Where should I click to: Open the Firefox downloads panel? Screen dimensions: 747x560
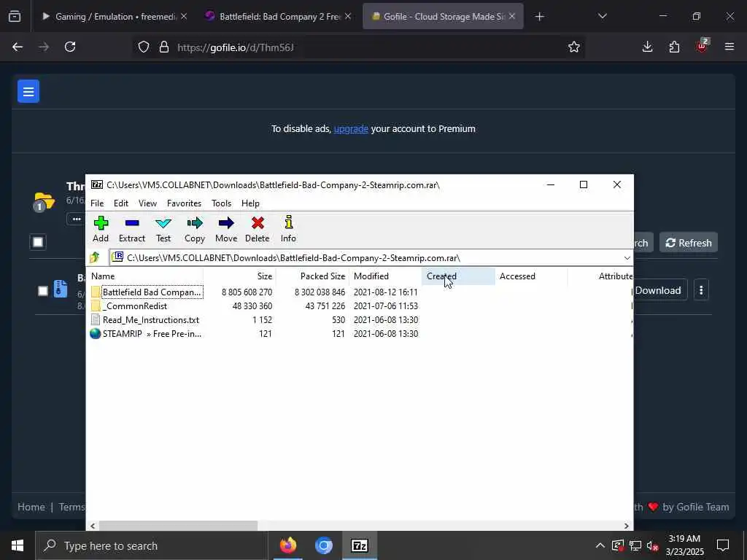[x=647, y=47]
